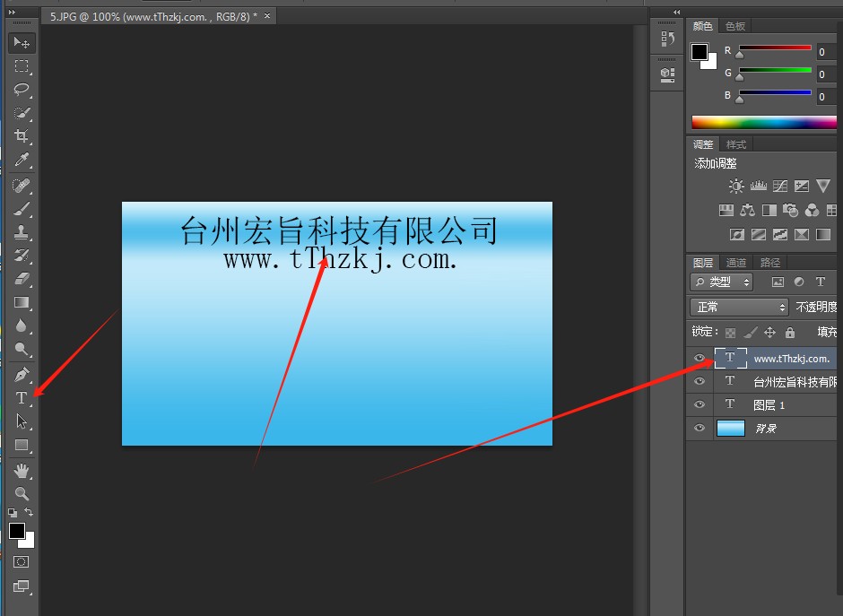This screenshot has width=843, height=616.
Task: Select the Path Selection tool
Action: point(22,421)
